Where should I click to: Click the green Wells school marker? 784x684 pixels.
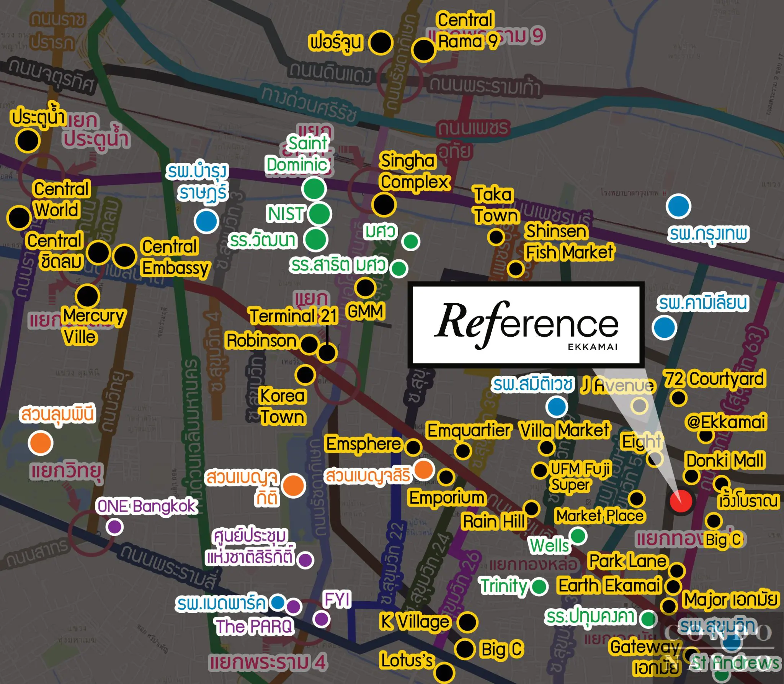pos(578,535)
